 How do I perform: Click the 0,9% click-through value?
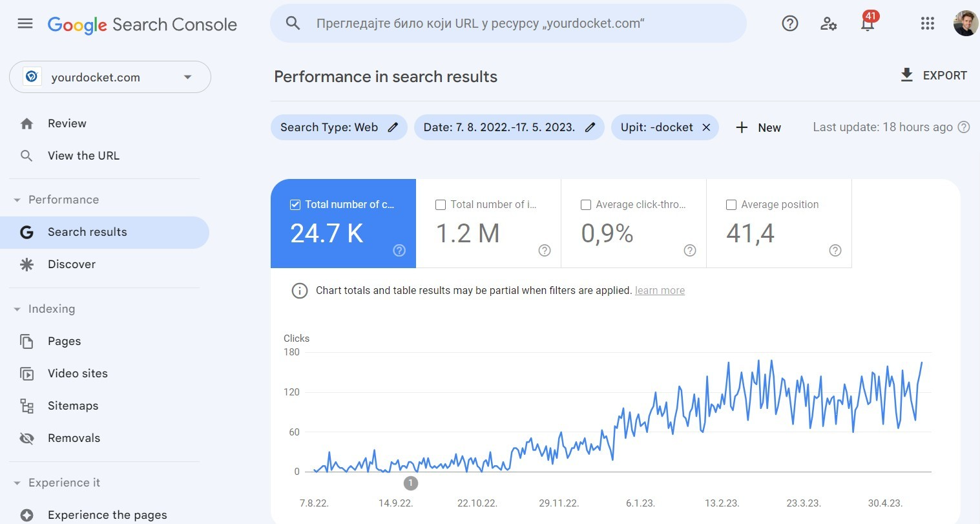click(607, 233)
